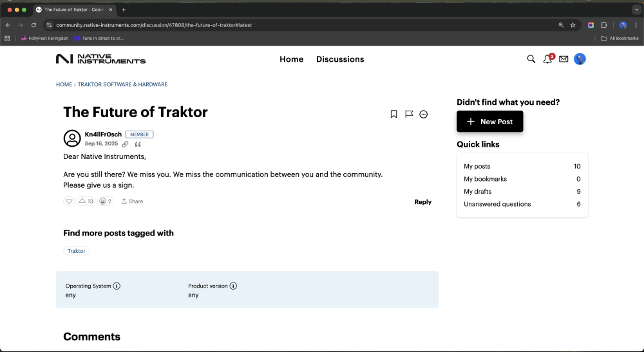Show Operating System info icon
Image resolution: width=644 pixels, height=352 pixels.
click(x=117, y=286)
